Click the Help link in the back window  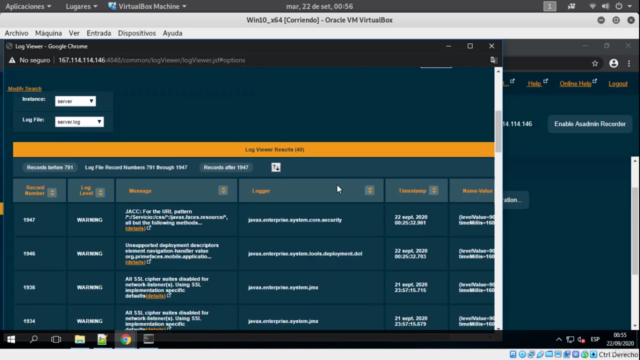534,84
